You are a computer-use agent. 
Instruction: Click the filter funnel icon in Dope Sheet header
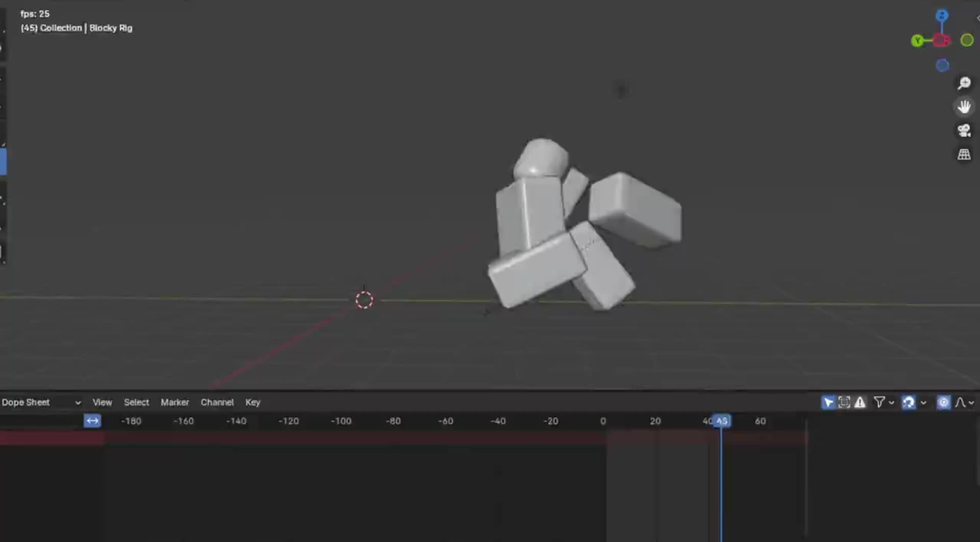[878, 402]
